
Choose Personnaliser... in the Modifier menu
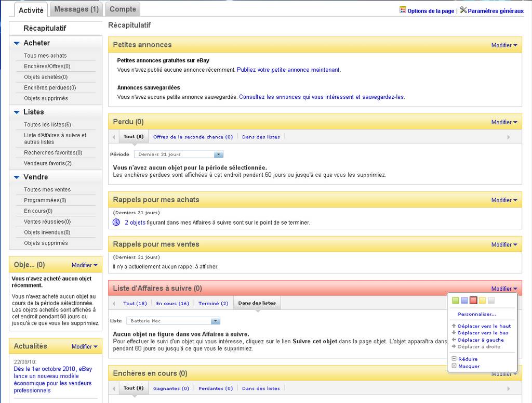coord(477,314)
